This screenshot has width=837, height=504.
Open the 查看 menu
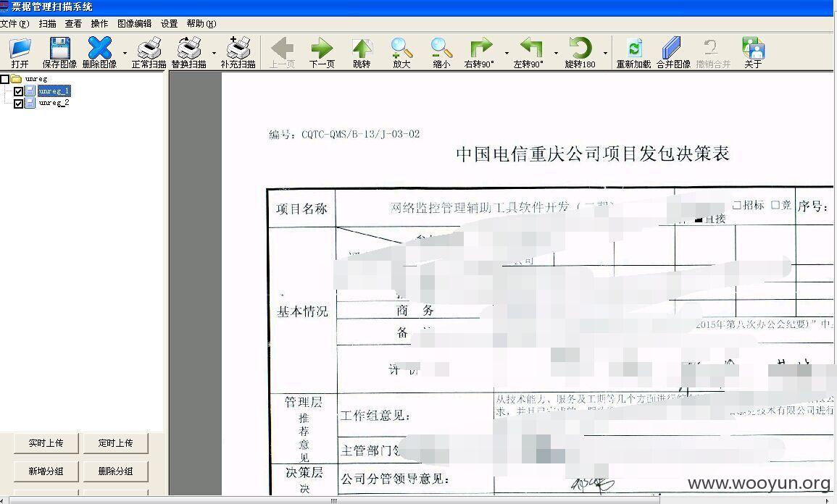point(74,23)
